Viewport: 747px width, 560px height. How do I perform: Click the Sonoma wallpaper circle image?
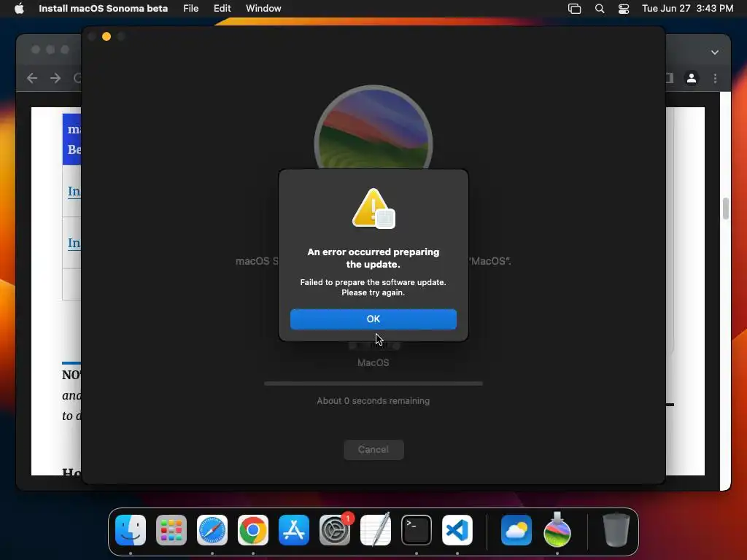pyautogui.click(x=373, y=127)
